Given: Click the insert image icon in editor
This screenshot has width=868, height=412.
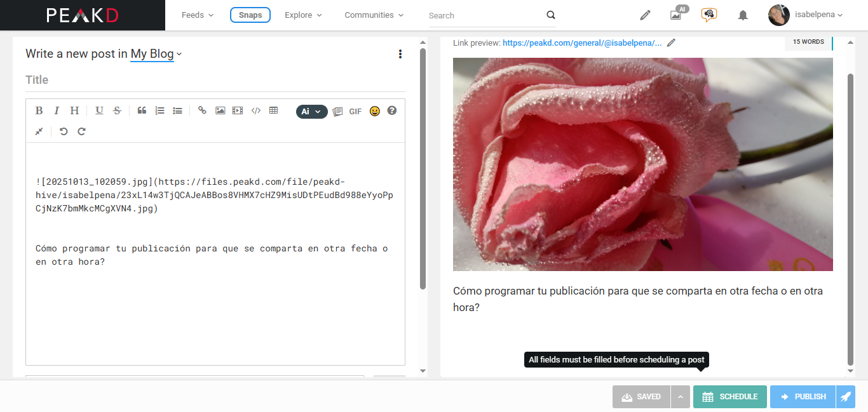Looking at the screenshot, I should [220, 110].
